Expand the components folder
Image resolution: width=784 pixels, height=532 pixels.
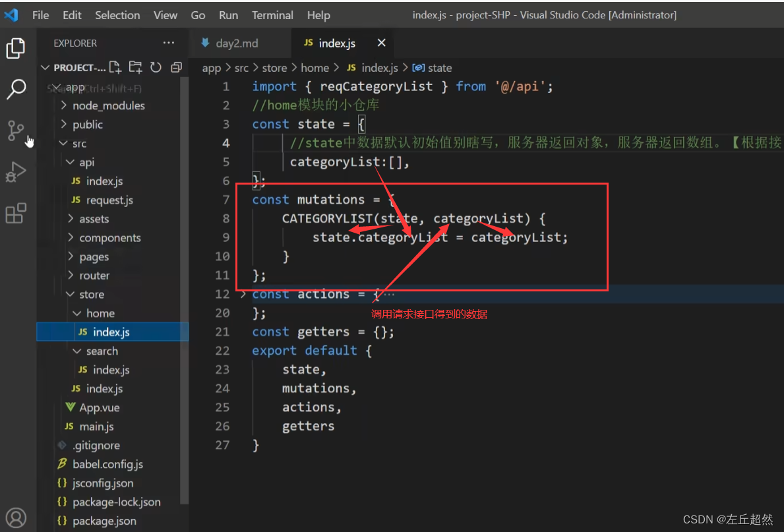click(x=71, y=238)
